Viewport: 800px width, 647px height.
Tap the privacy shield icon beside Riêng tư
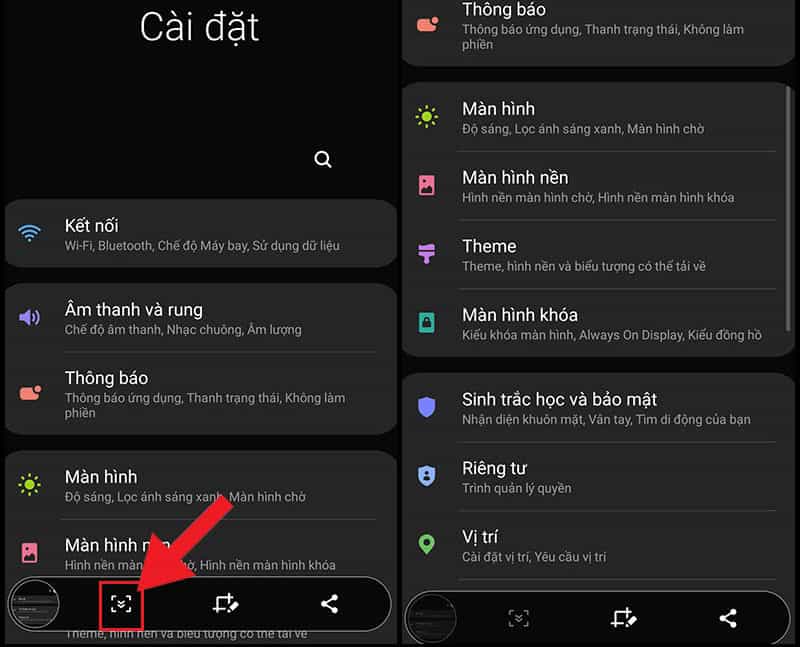427,476
